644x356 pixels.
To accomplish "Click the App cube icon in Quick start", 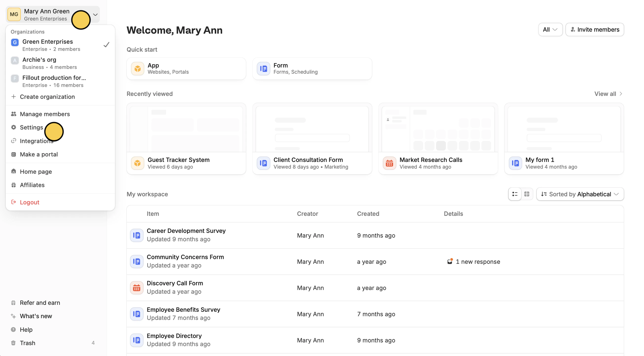I will (x=137, y=68).
